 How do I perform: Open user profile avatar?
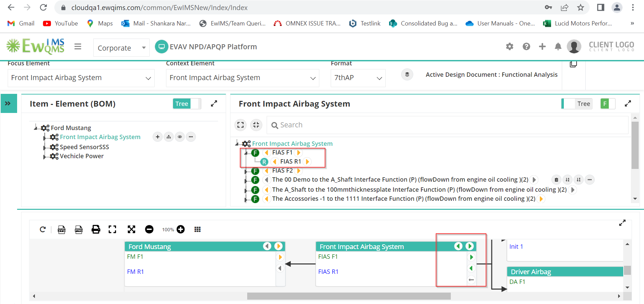click(x=574, y=47)
